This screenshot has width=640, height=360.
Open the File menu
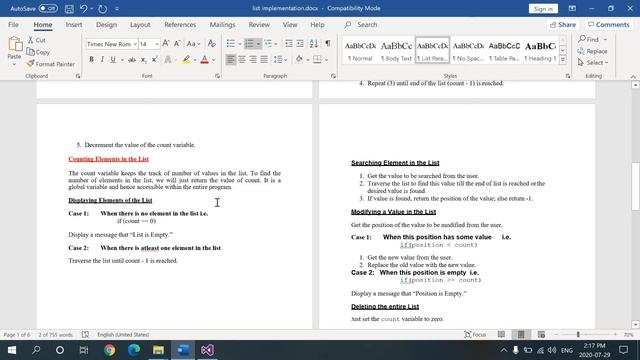pos(13,24)
